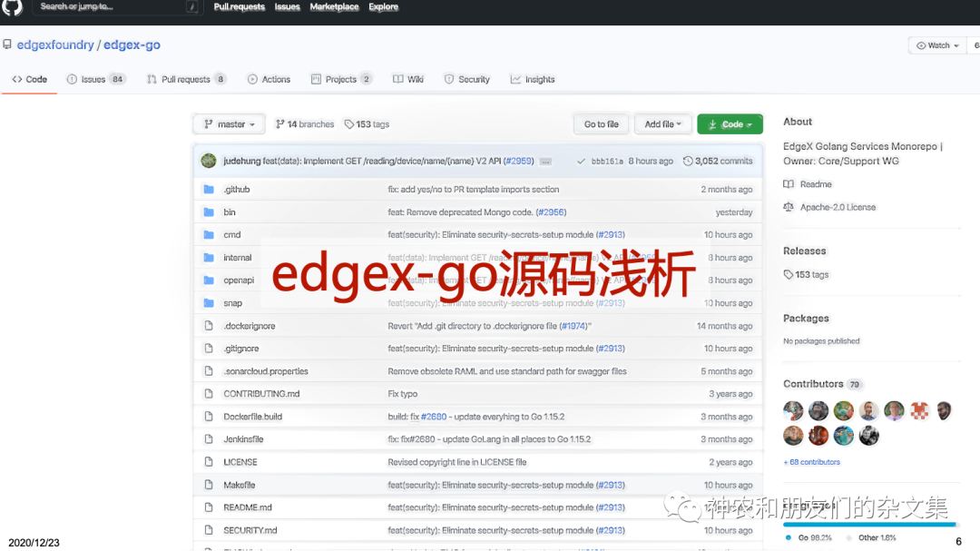Open the edgex-go repository link
The image size is (980, 551).
click(132, 45)
